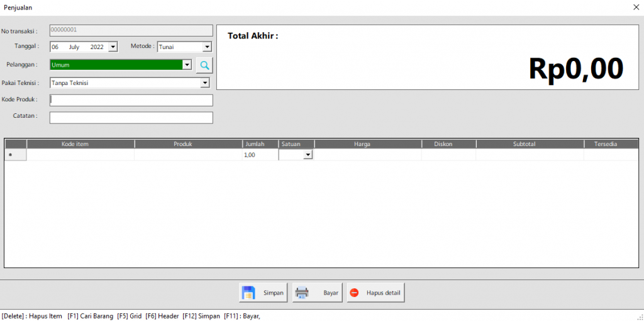Click the Subtotal column header
The image size is (644, 321).
(x=530, y=144)
